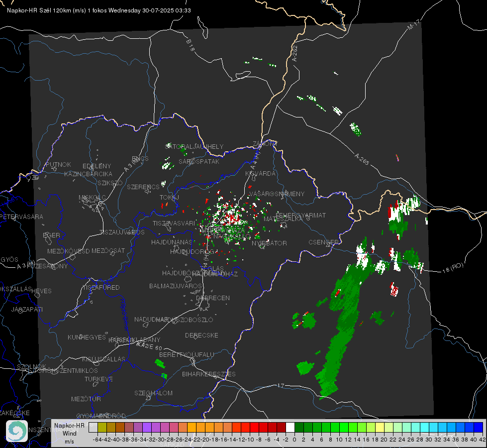Image resolution: width=487 pixels, height=448 pixels.
Task: Select the PUTNOK city label
Action: pos(58,164)
